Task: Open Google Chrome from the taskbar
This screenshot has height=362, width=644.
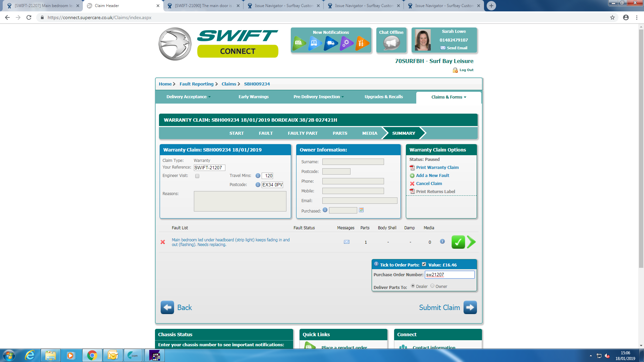Action: [92, 355]
